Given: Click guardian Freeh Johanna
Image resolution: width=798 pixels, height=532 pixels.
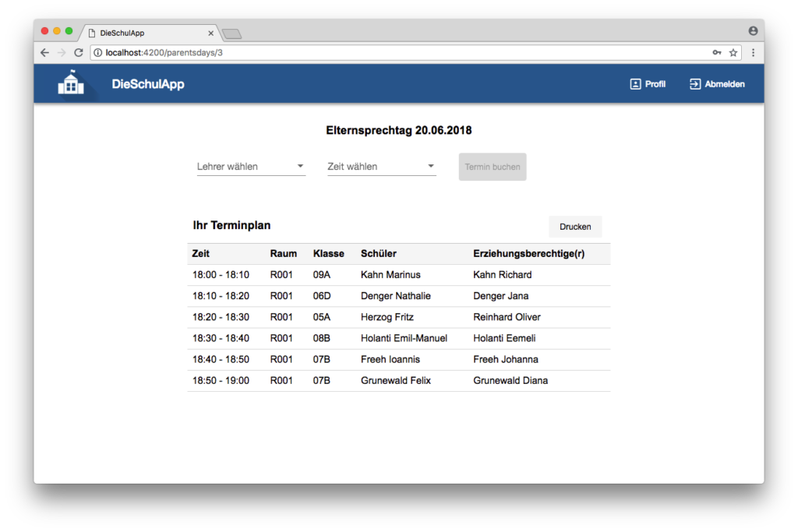Looking at the screenshot, I should (505, 360).
